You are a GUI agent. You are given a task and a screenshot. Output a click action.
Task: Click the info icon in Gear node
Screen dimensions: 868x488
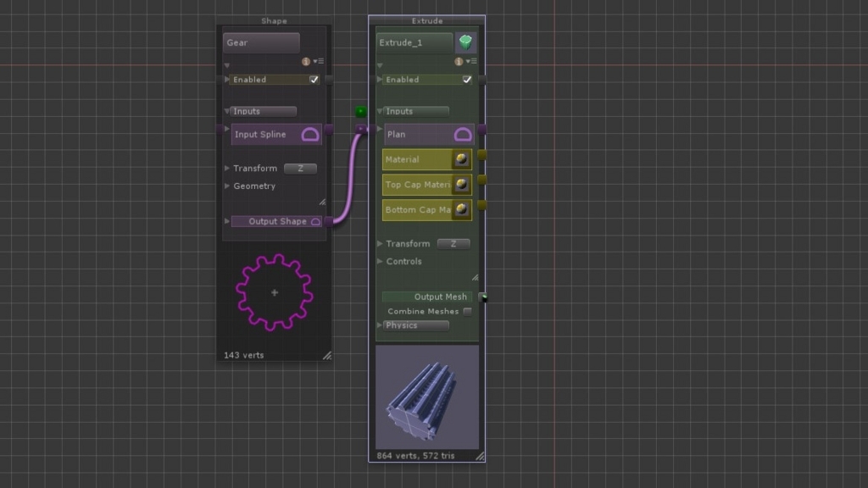[305, 61]
